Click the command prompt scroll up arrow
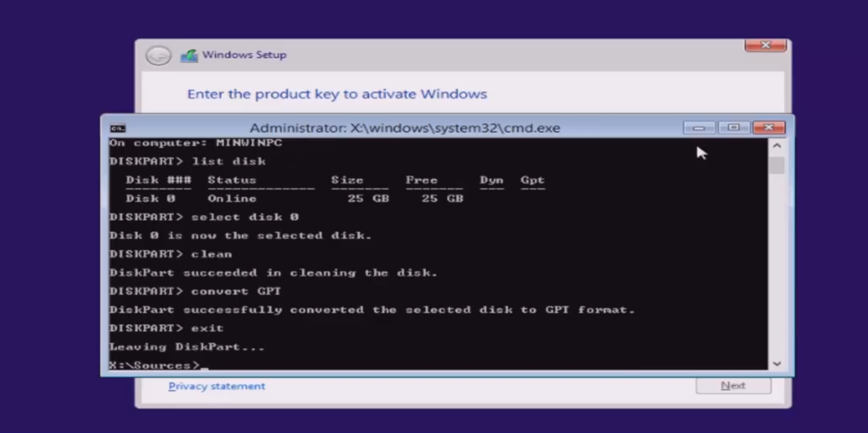This screenshot has height=433, width=868. 777,146
